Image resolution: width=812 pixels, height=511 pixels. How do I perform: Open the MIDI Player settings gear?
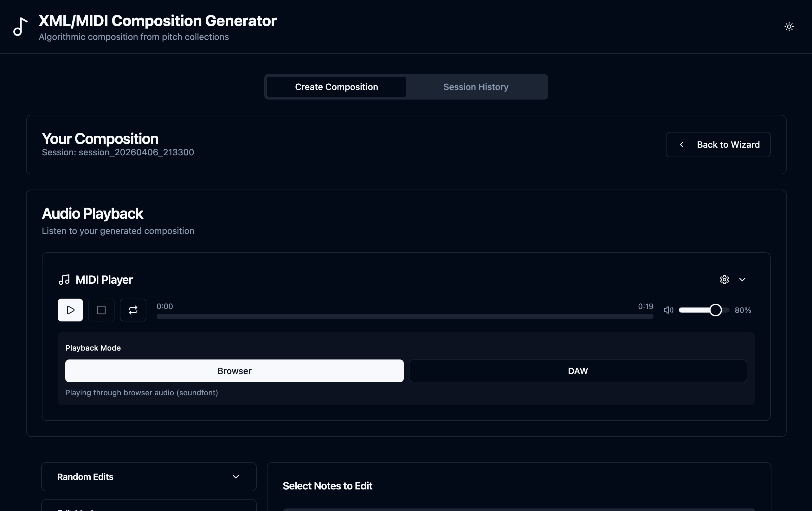(725, 279)
